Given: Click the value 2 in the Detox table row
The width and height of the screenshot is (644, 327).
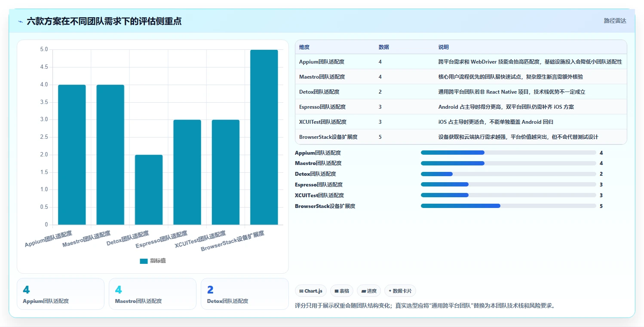Looking at the screenshot, I should (380, 92).
